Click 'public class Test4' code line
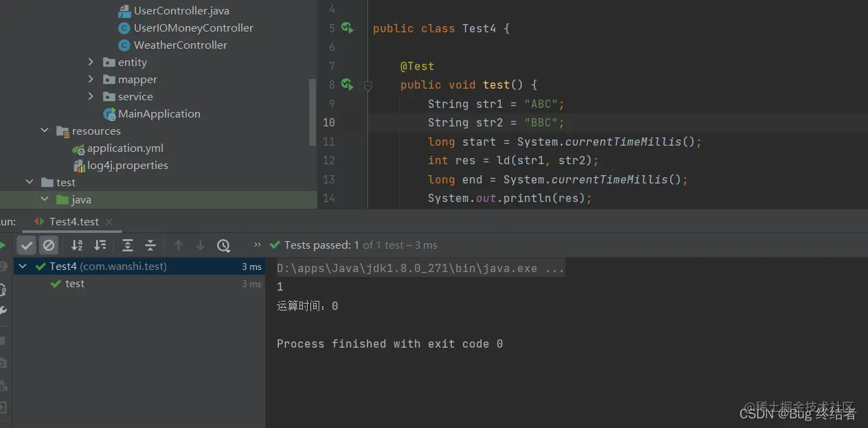The image size is (868, 428). coord(441,28)
